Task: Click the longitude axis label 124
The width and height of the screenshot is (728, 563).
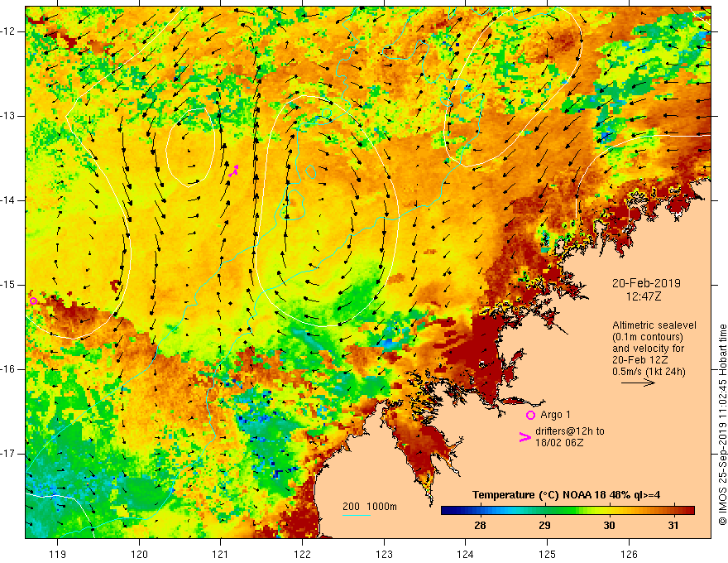Action: pos(465,554)
